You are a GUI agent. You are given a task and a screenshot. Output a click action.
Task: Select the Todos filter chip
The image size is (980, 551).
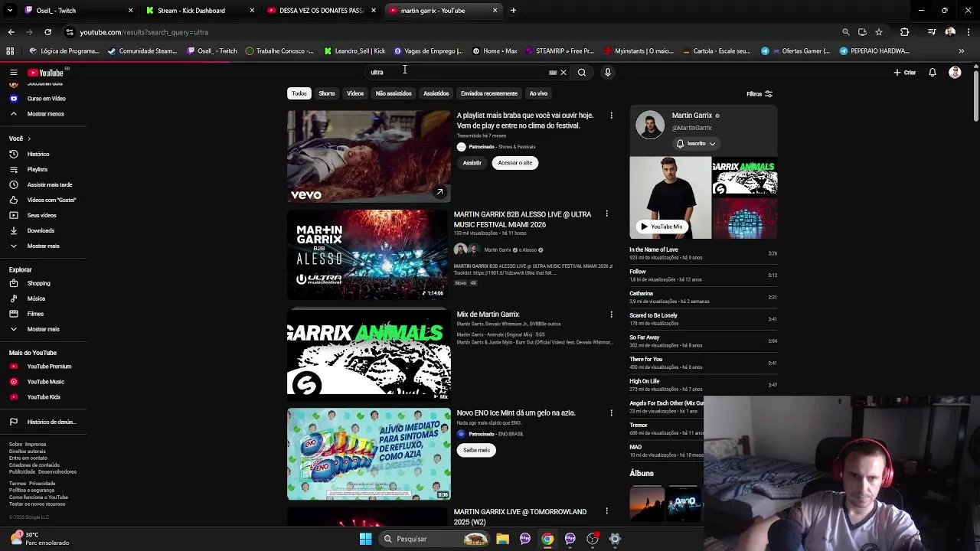299,93
